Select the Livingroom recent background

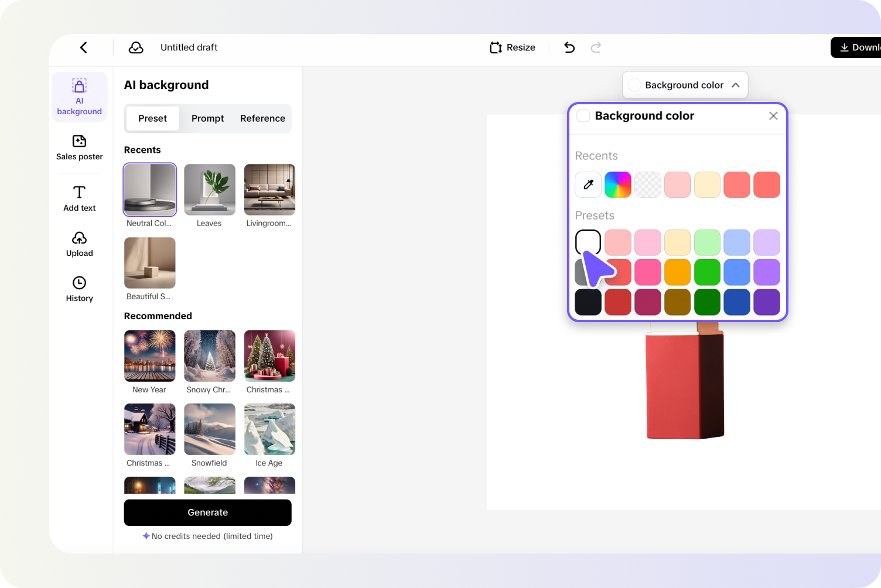click(x=269, y=190)
